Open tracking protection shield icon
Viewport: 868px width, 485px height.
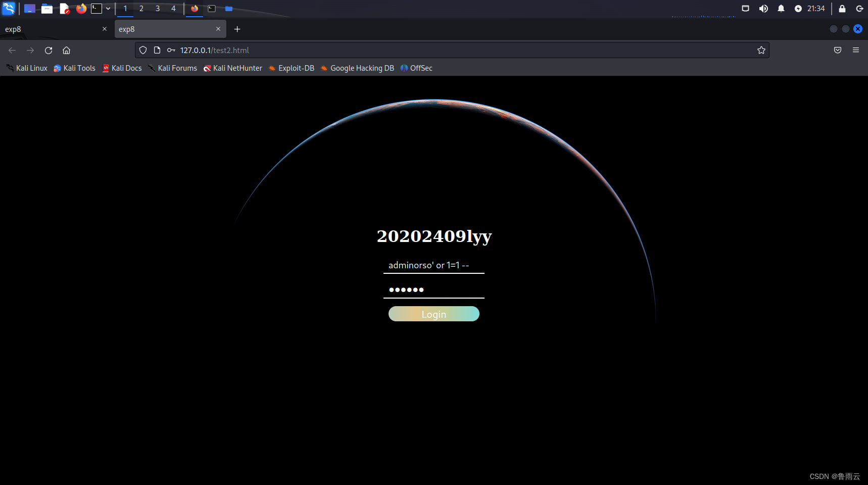[143, 50]
